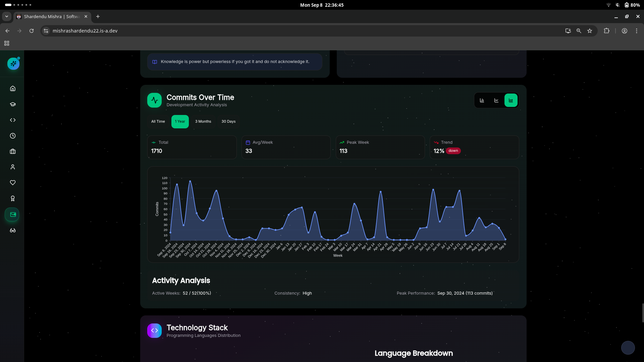Open the award badge sidebar icon
The height and width of the screenshot is (362, 644).
tap(13, 198)
